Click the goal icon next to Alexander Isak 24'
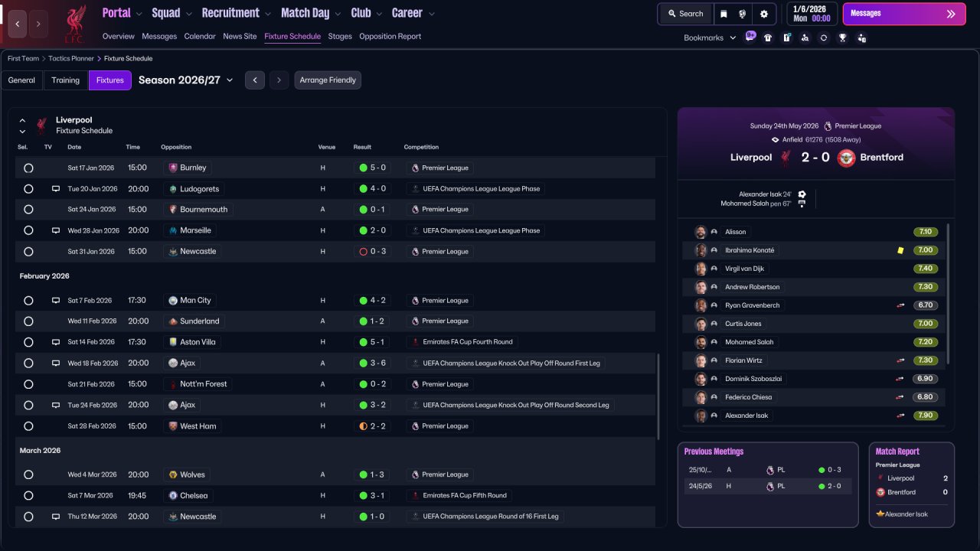 click(x=802, y=194)
